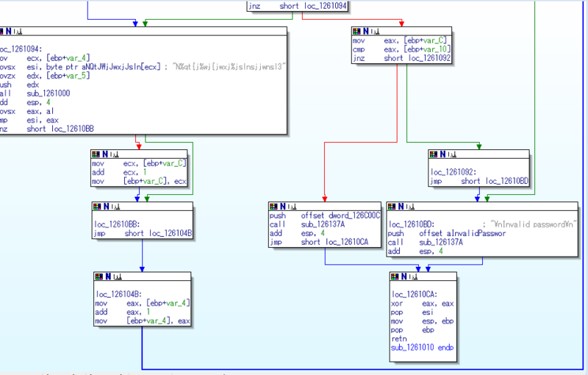Select the loc_126104B: label
588x375 pixels.
[119, 294]
